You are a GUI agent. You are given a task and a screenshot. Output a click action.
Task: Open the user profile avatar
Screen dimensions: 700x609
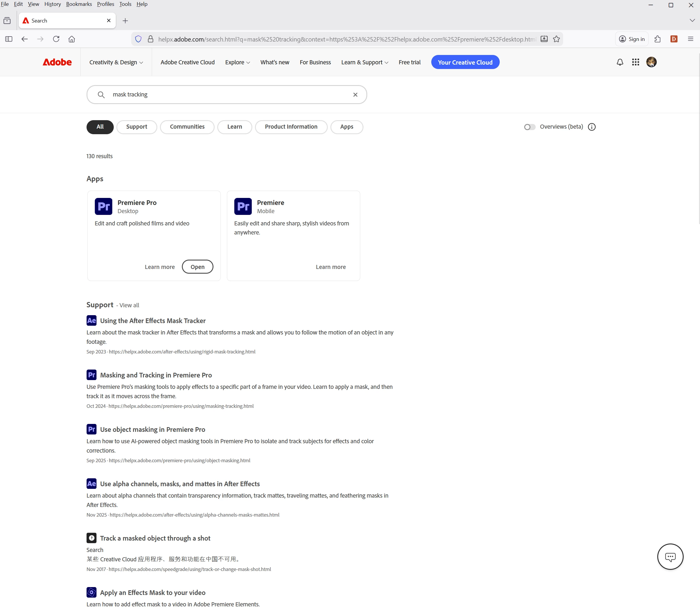[651, 62]
